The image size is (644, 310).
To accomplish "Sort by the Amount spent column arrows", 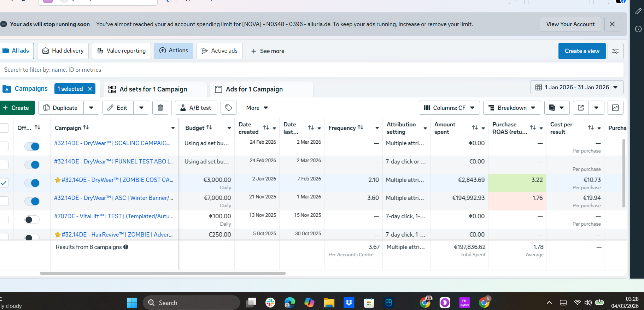I will (x=475, y=127).
